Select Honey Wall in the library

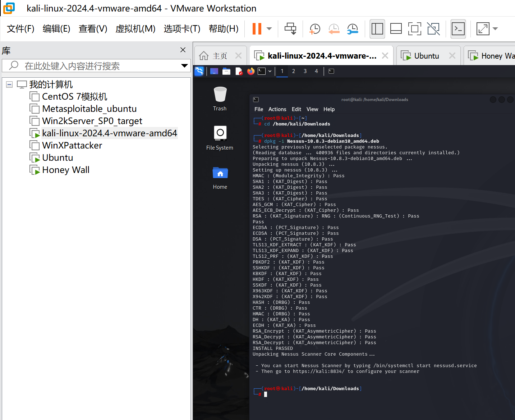[66, 170]
